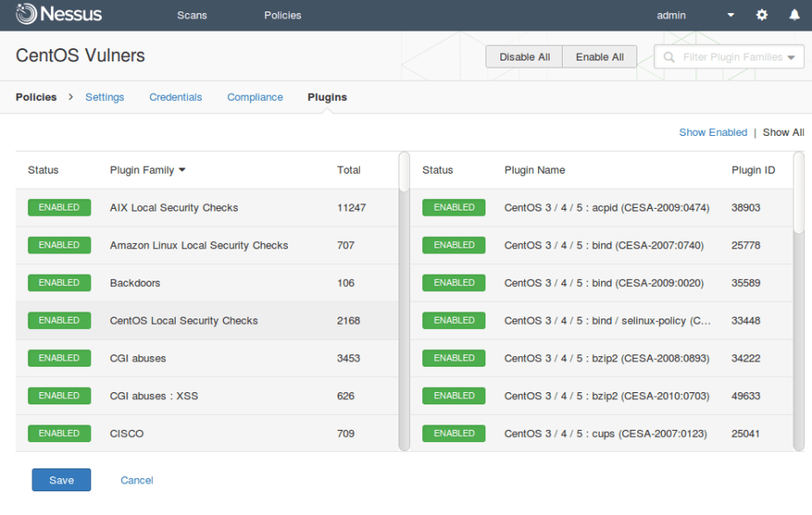The image size is (812, 515).
Task: Click the breadcrumb chevron after Policies
Action: coord(70,97)
